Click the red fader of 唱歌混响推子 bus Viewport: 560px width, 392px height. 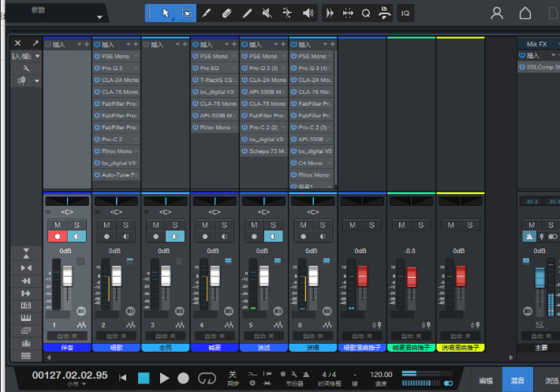click(x=362, y=275)
